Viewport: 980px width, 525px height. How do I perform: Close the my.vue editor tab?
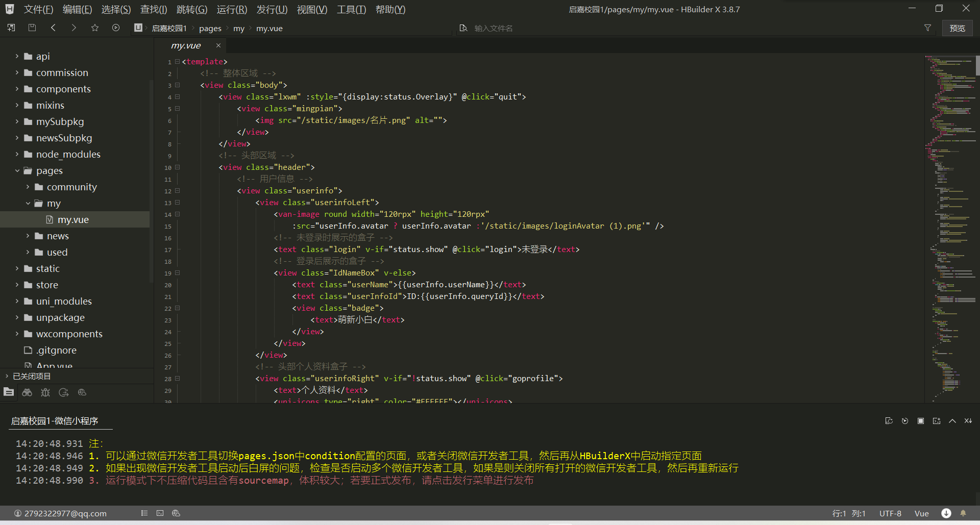tap(218, 45)
